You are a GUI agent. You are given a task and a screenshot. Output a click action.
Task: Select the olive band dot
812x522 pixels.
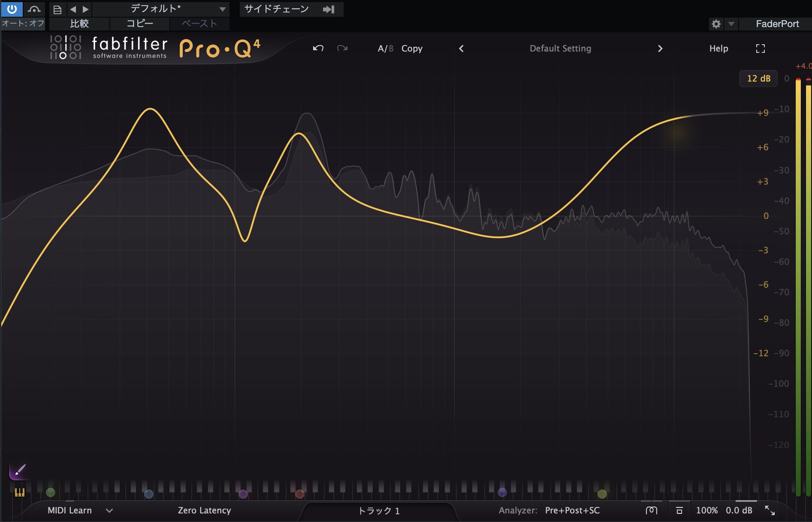click(602, 494)
